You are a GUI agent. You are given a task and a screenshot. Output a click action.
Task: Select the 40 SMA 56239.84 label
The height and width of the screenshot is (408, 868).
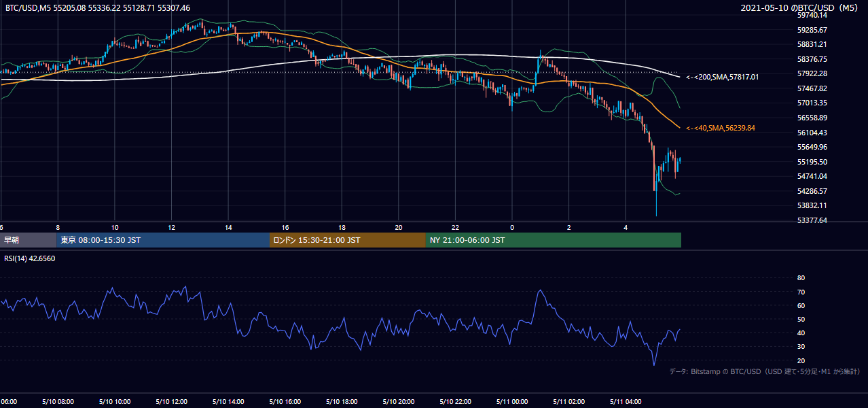721,128
